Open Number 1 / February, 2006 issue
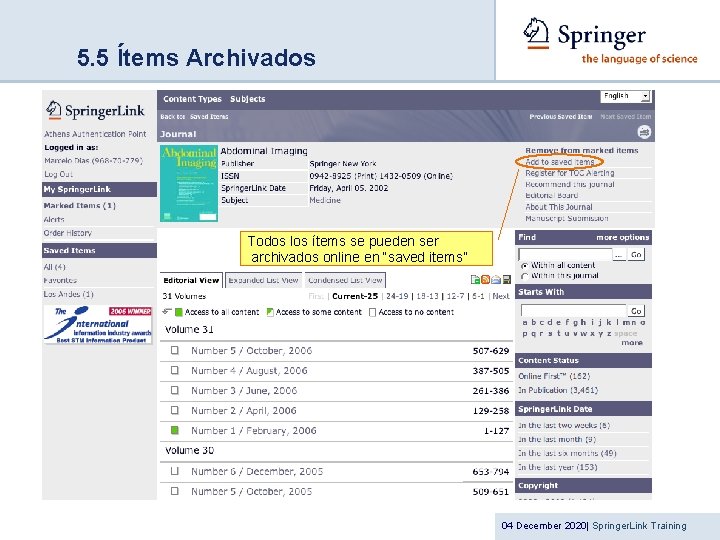The height and width of the screenshot is (540, 720). [x=254, y=431]
